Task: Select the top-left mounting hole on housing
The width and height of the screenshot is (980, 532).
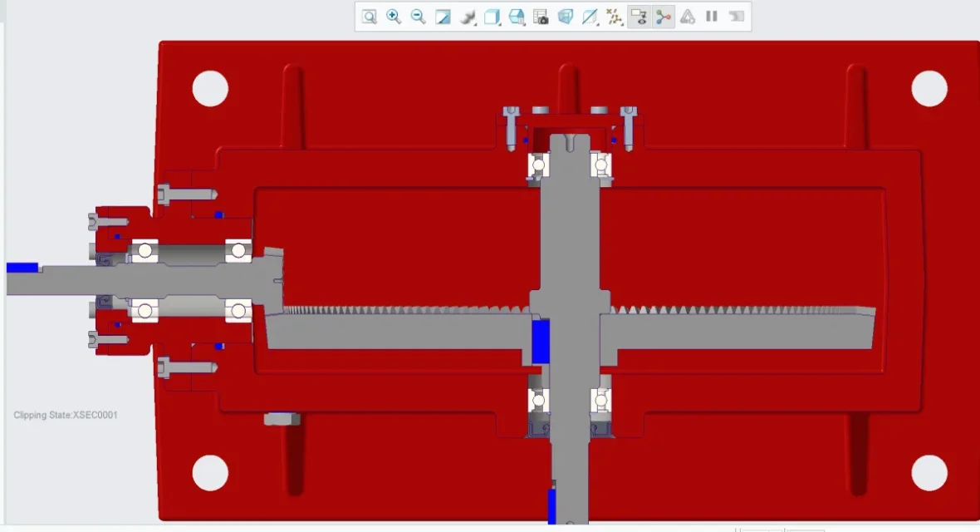Action: [210, 89]
